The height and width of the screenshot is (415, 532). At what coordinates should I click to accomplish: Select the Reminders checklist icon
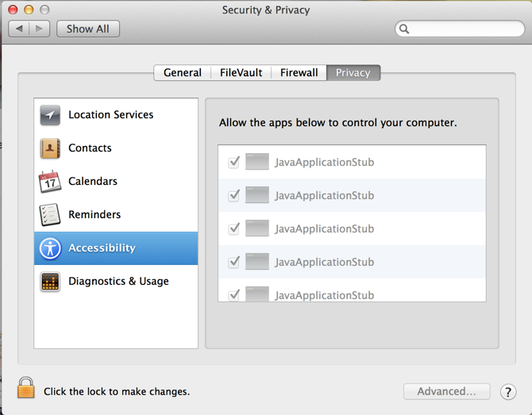tap(50, 215)
